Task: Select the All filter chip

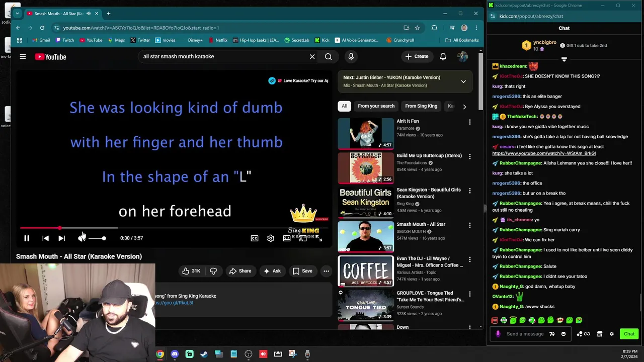Action: click(344, 106)
